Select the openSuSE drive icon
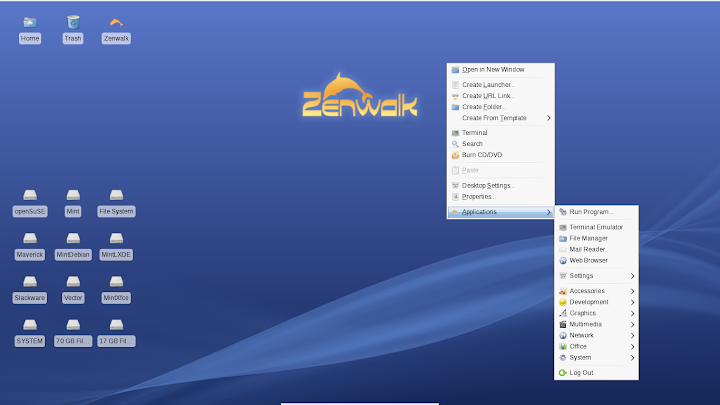Viewport: 720px width, 405px height. click(x=30, y=195)
